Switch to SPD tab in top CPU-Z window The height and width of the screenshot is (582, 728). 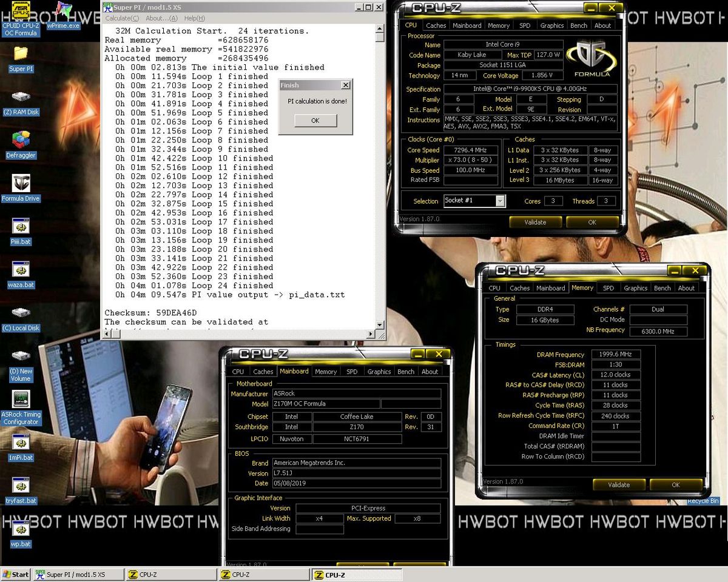tap(525, 25)
